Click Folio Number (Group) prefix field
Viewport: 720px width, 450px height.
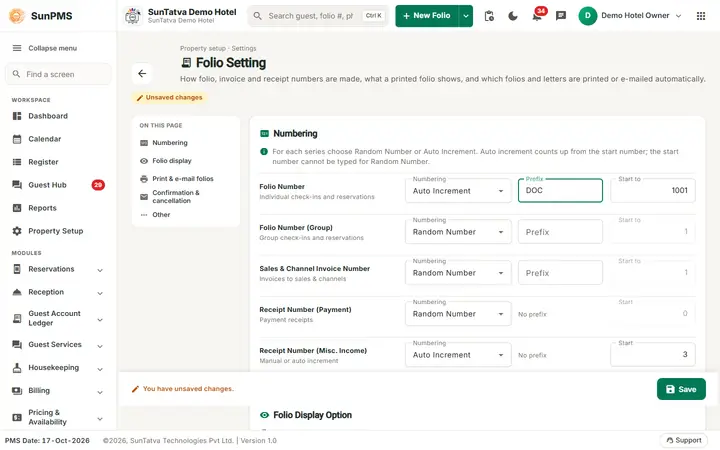tap(560, 232)
